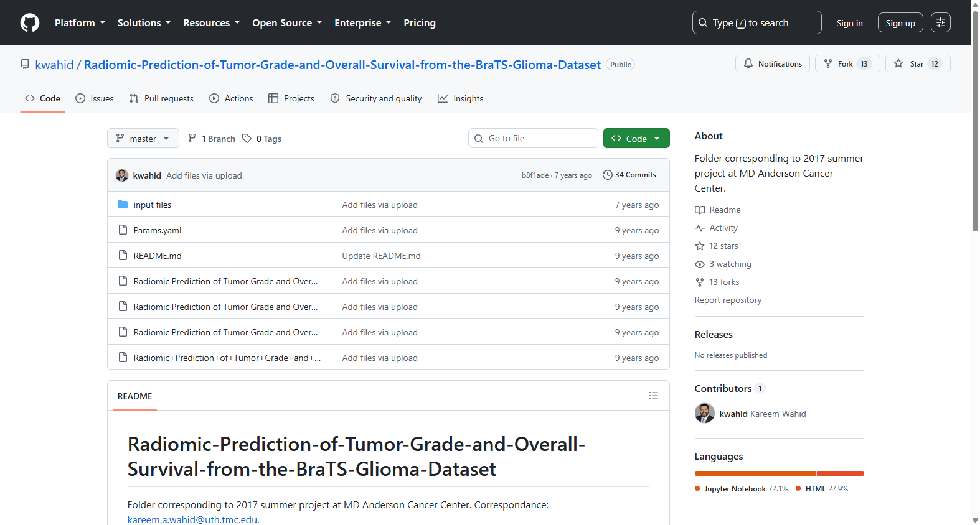
Task: Click the file icon beside Params.yaml
Action: [x=123, y=230]
